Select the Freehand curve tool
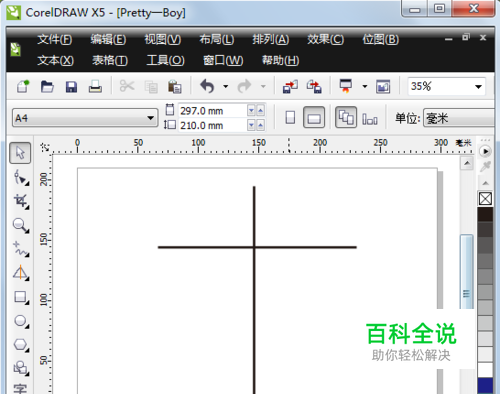Viewport: 500px width, 394px height. [21, 249]
